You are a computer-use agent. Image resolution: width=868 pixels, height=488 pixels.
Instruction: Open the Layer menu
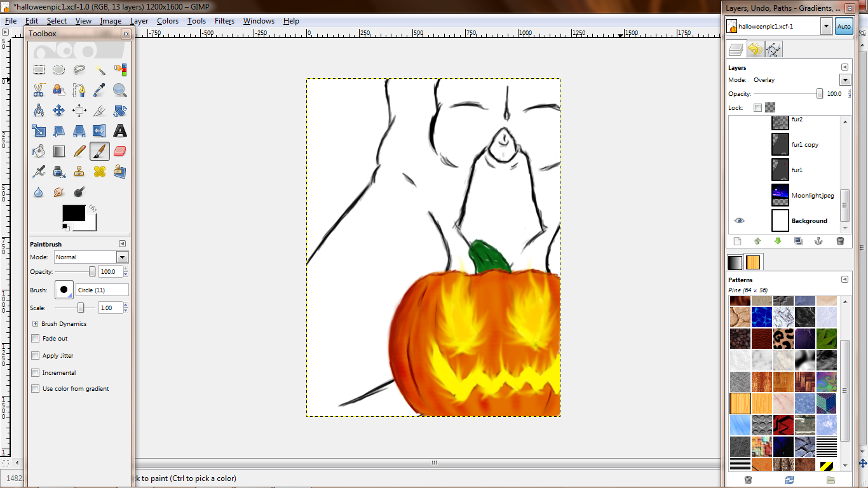(x=139, y=21)
